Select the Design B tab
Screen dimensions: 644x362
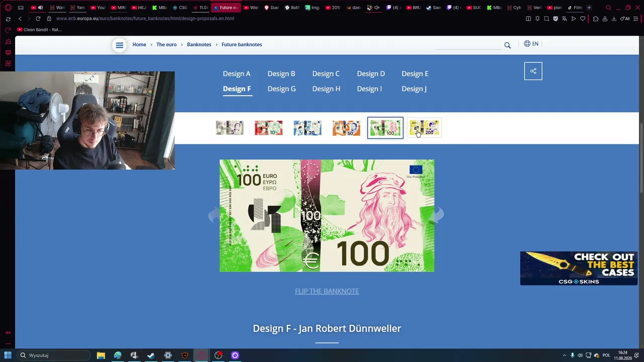pos(281,73)
